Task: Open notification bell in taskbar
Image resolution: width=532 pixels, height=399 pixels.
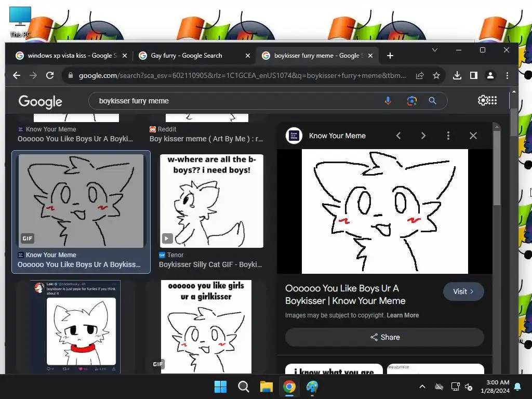Action: (518, 387)
